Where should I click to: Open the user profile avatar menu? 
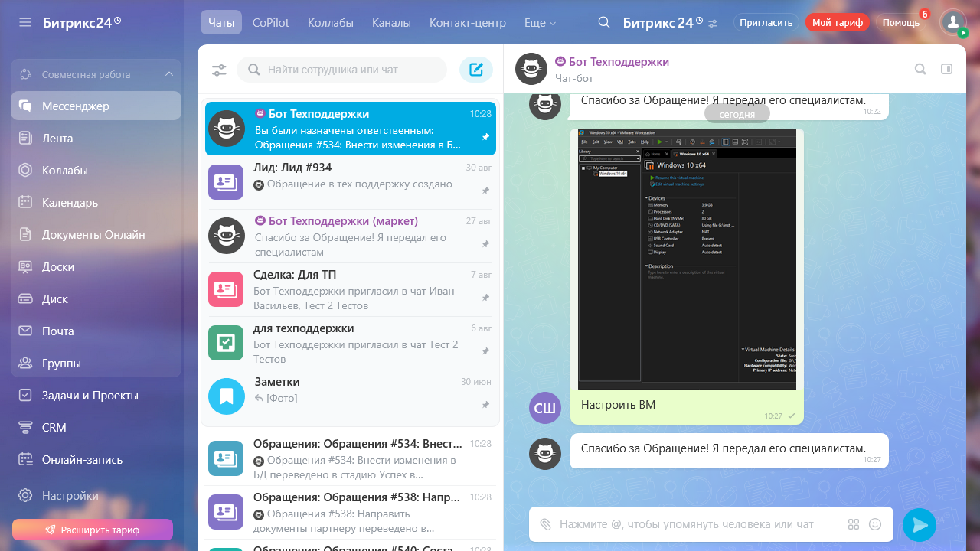pyautogui.click(x=952, y=22)
